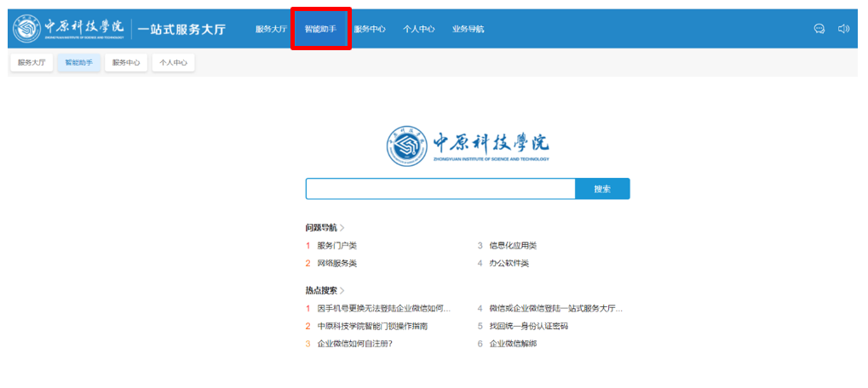Open 服务中心 in top navigation bar

(370, 29)
